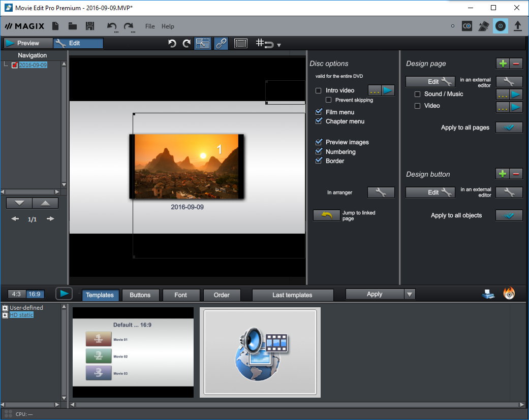Viewport: 529px width, 420px height.
Task: Click the Last templates button
Action: tap(292, 295)
